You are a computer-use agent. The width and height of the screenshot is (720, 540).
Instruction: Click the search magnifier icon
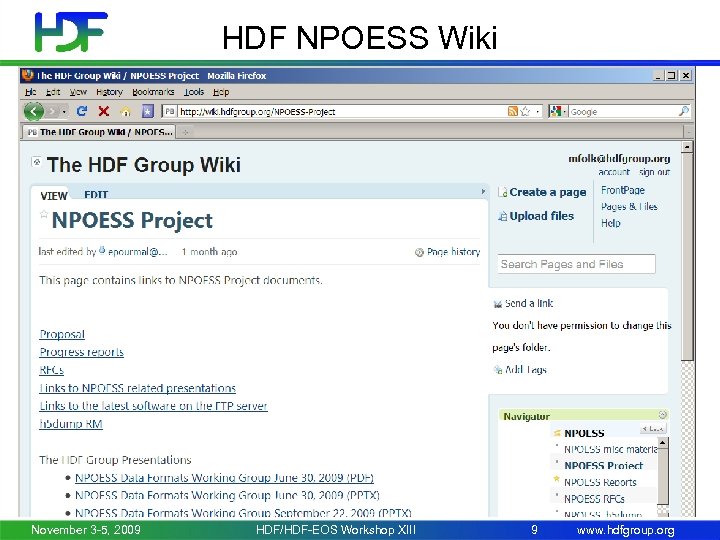coord(684,111)
